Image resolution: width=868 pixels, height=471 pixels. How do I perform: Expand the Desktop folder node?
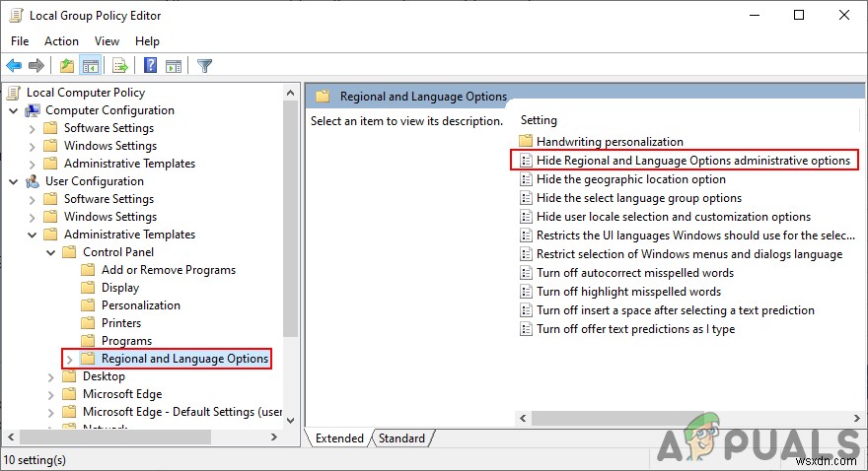click(x=51, y=377)
